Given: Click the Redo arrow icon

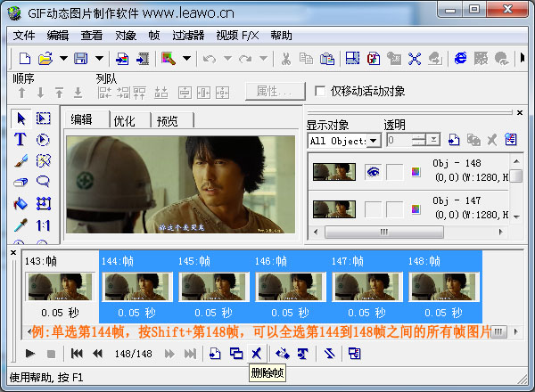Looking at the screenshot, I should [245, 59].
